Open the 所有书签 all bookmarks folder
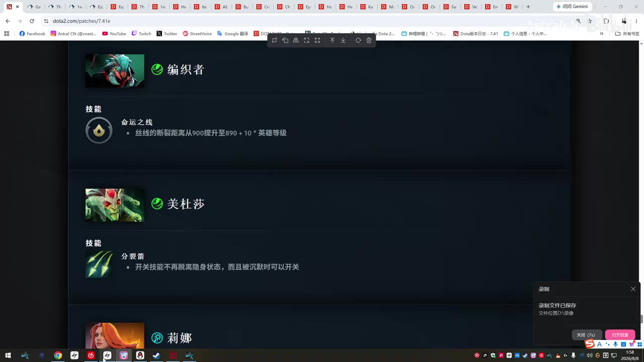Image resolution: width=644 pixels, height=362 pixels. (627, 34)
